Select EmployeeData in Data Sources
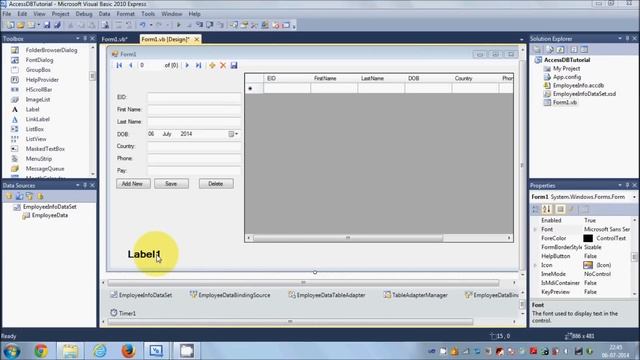 point(50,215)
